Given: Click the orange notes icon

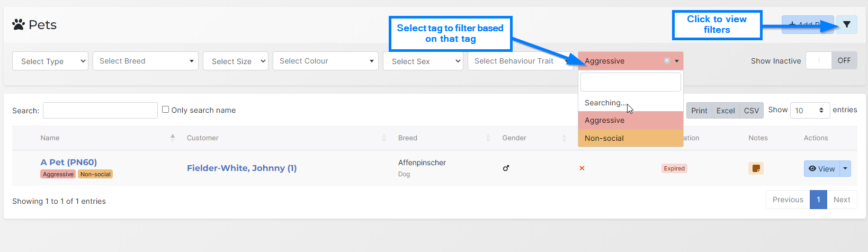Looking at the screenshot, I should pos(756,168).
